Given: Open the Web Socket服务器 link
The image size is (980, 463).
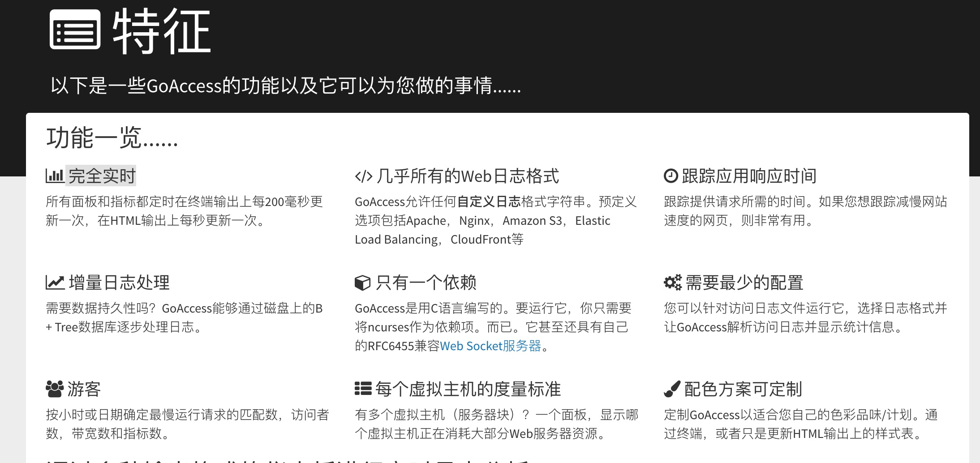Looking at the screenshot, I should click(x=490, y=346).
